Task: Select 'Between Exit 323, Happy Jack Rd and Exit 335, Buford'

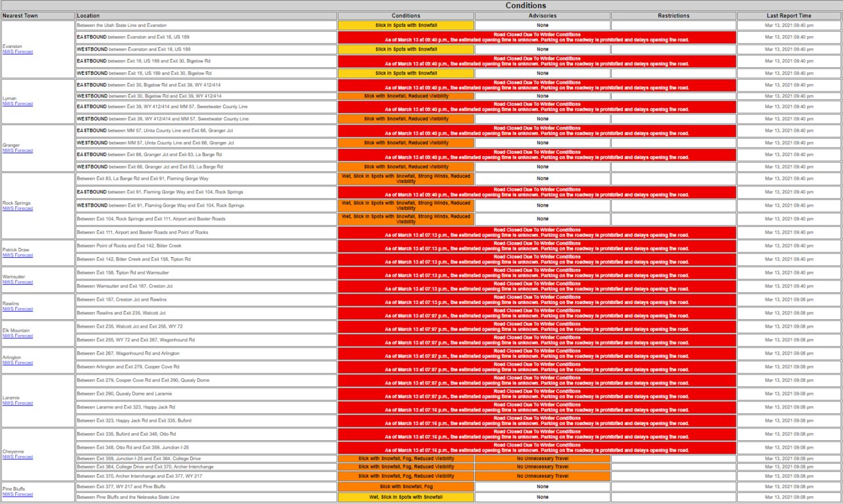Action: tap(207, 420)
